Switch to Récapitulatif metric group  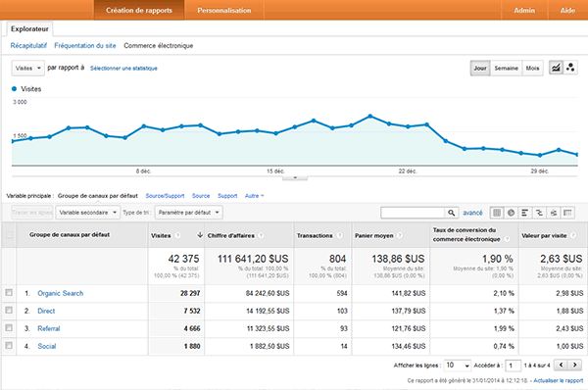(x=28, y=46)
